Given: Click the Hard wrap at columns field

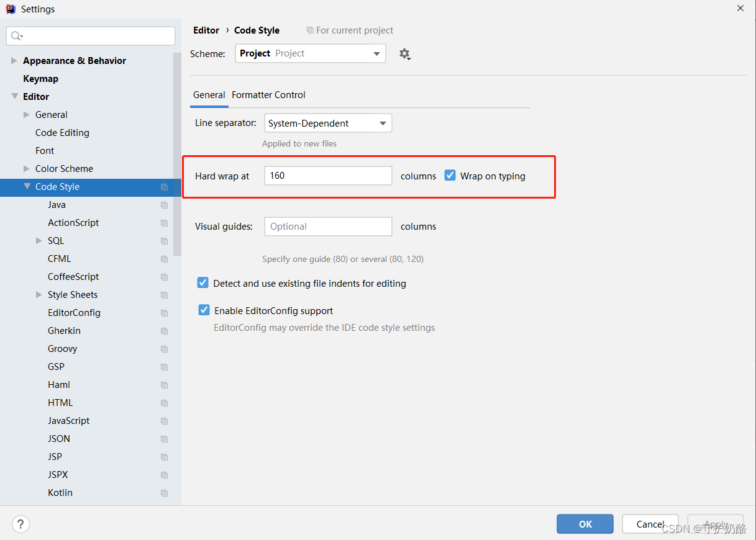Looking at the screenshot, I should point(328,176).
